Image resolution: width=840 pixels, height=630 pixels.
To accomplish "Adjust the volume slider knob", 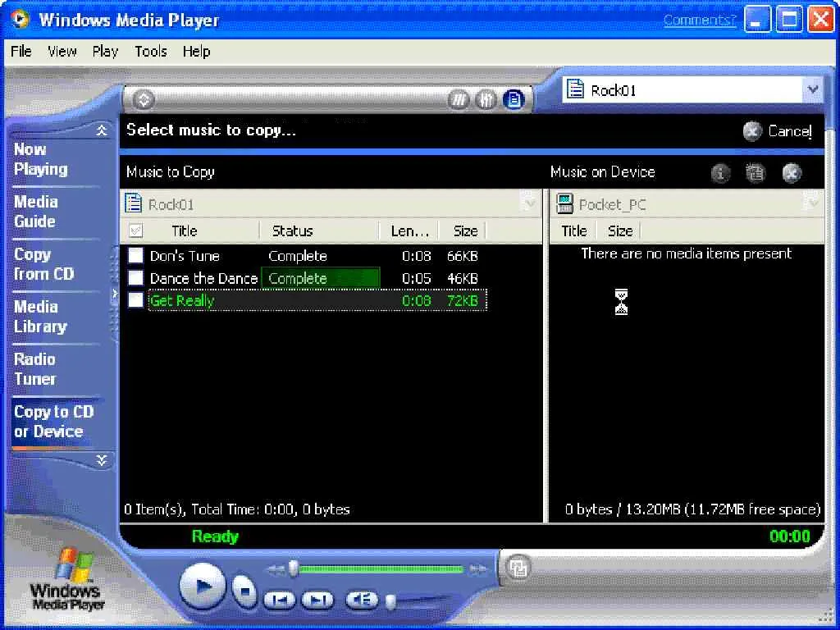I will (391, 601).
